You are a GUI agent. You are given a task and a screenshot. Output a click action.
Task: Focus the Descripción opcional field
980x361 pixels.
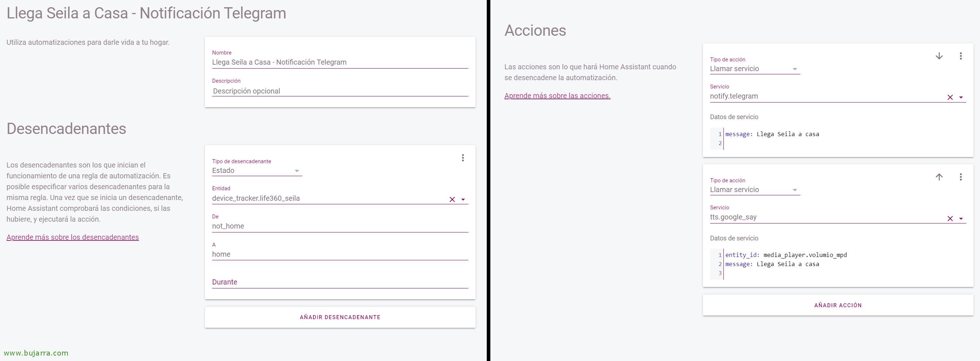tap(340, 91)
